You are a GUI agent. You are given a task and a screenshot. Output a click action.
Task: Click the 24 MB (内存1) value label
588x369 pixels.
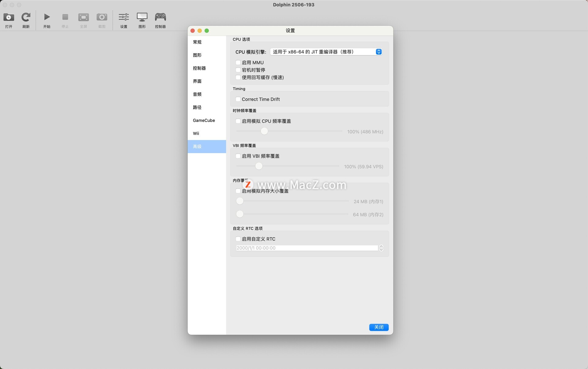coord(368,201)
